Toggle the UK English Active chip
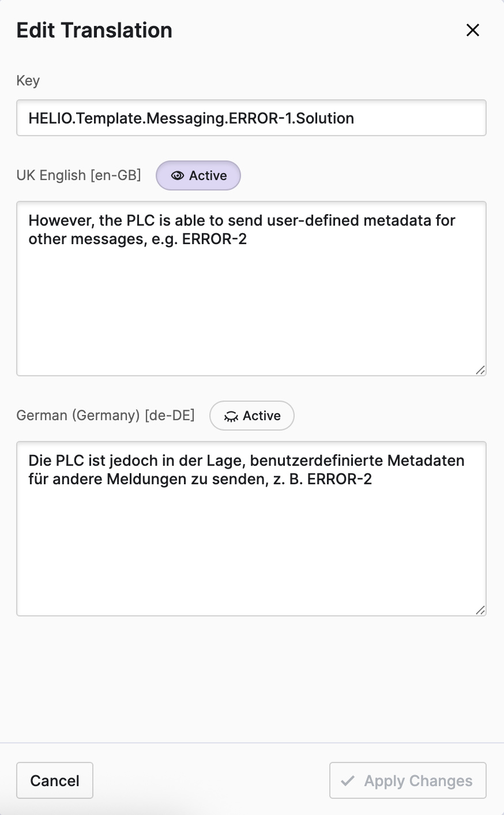 pyautogui.click(x=198, y=175)
